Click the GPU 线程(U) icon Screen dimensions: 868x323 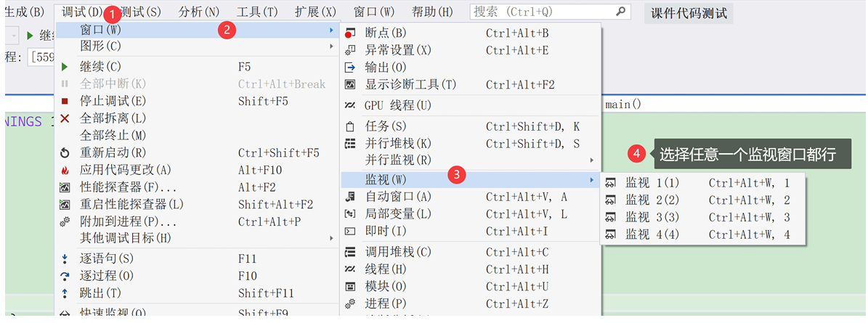tap(349, 105)
